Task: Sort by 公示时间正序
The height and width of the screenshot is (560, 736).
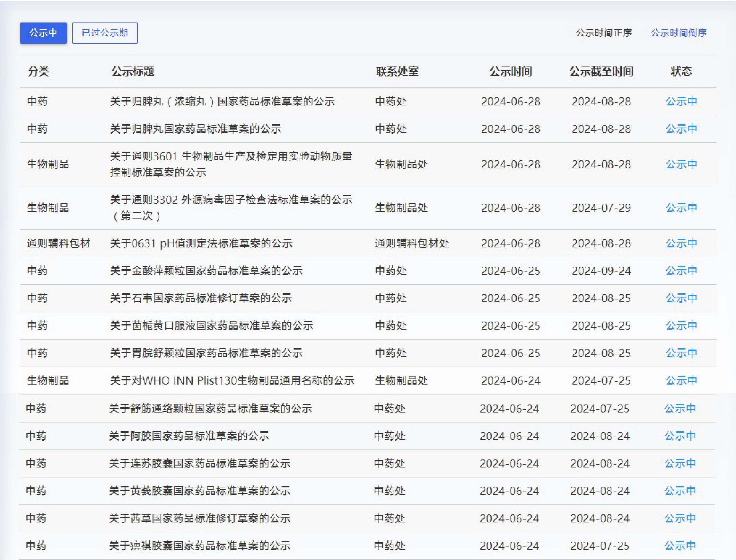Action: 604,33
